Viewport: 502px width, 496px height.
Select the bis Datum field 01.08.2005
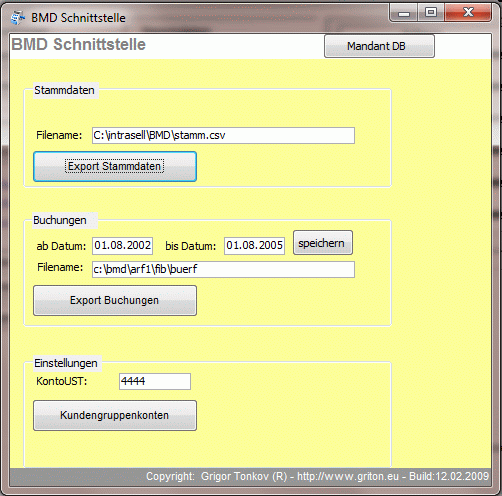254,246
